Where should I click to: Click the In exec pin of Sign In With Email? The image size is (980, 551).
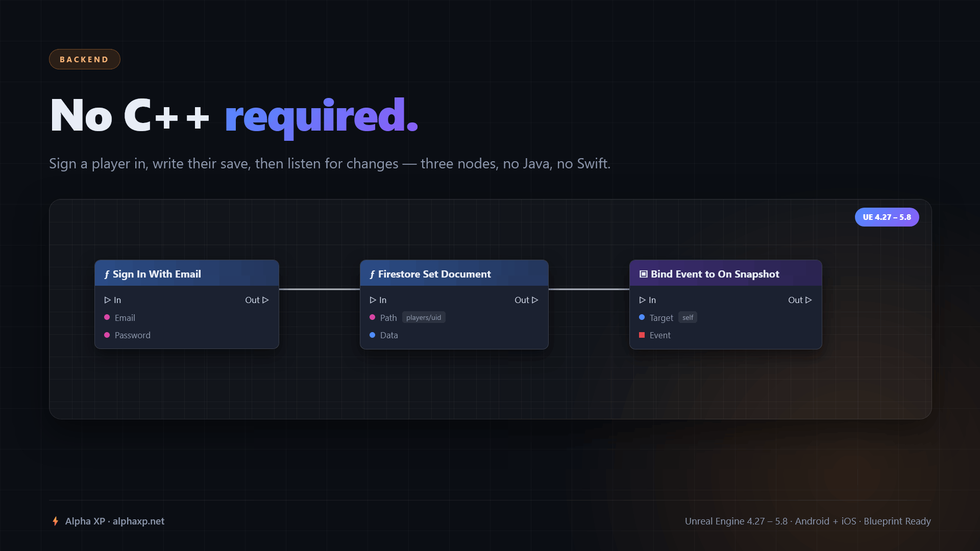(108, 300)
